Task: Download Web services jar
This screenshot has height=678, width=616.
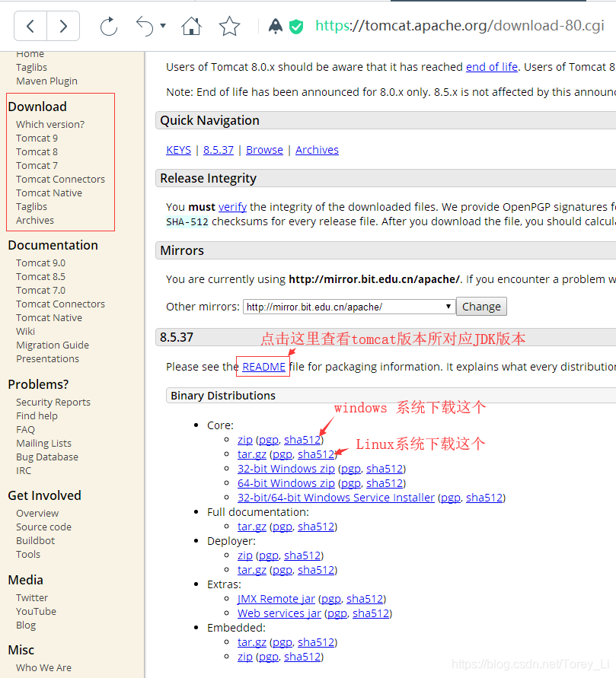Action: (279, 613)
